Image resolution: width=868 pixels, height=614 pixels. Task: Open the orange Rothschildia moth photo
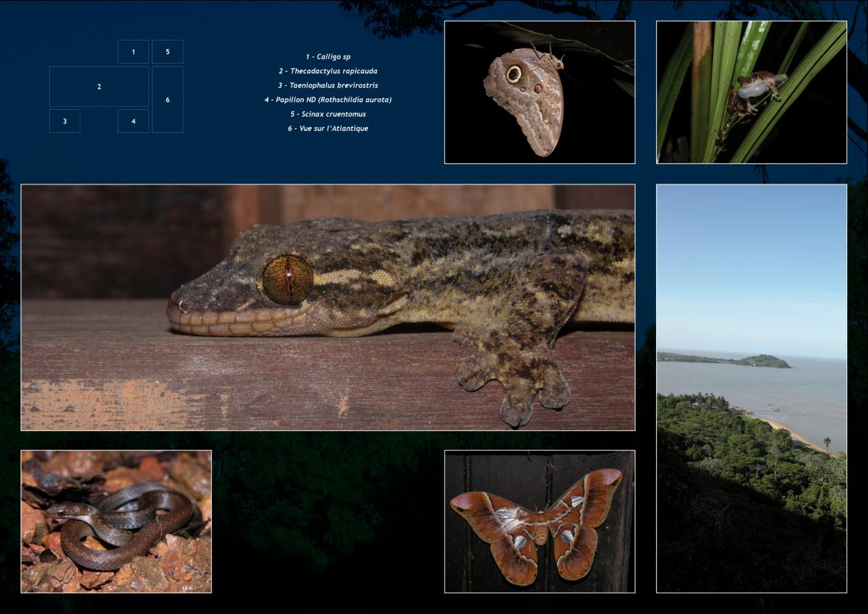coord(539,521)
